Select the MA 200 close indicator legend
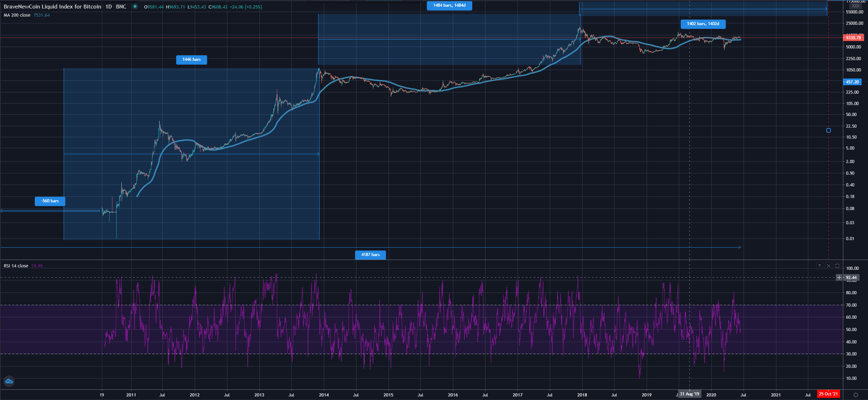This screenshot has height=400, width=868. click(17, 15)
